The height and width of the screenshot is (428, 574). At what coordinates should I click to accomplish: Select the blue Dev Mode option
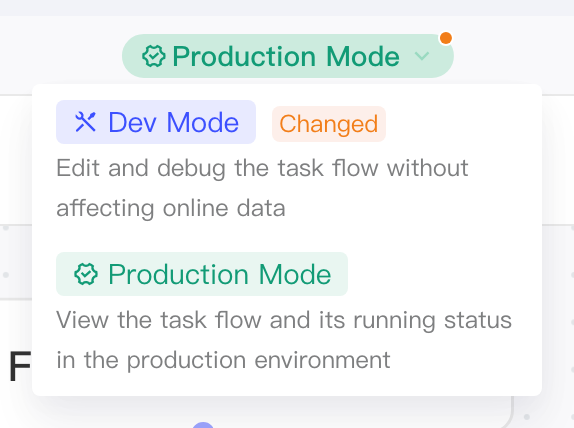156,122
